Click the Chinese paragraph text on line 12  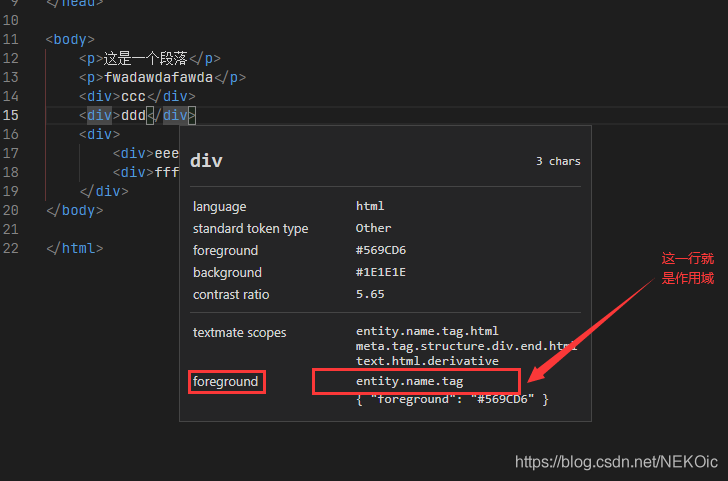pos(145,58)
